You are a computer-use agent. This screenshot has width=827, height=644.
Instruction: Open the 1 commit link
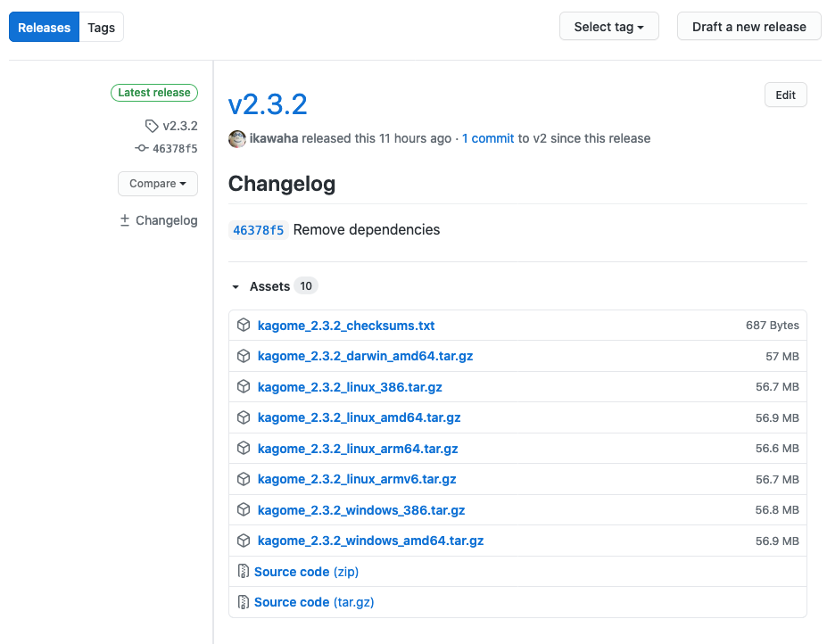[x=488, y=138]
